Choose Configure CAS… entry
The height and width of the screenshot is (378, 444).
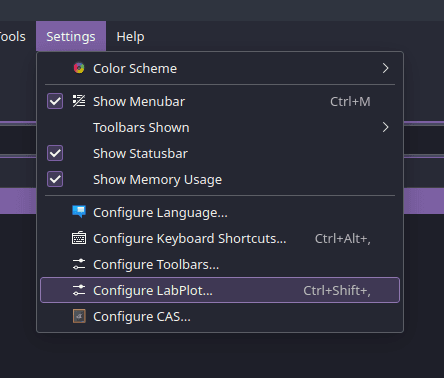coord(220,316)
